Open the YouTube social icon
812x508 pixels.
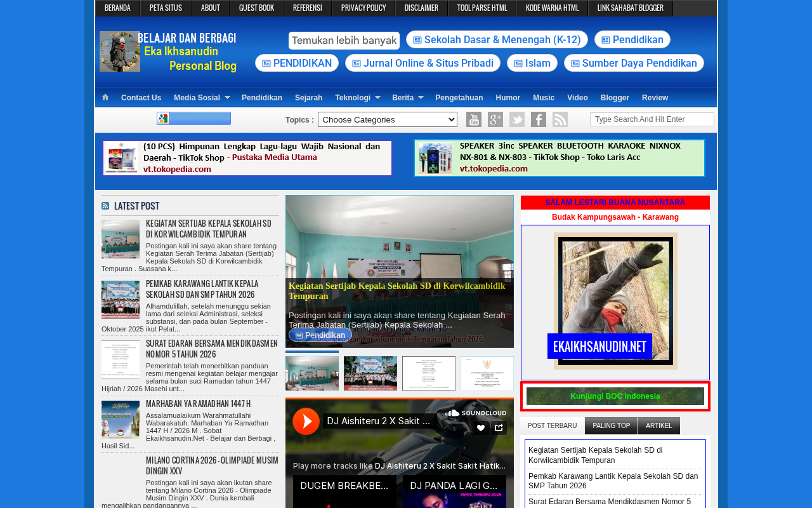point(474,119)
